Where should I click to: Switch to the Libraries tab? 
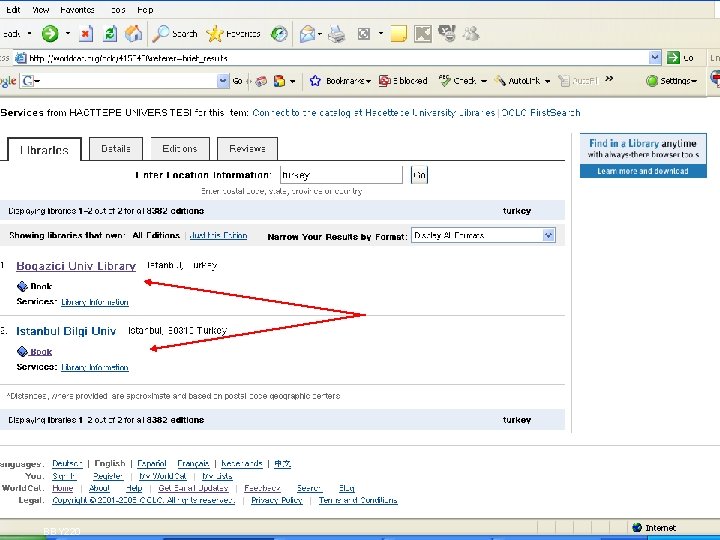coord(45,150)
